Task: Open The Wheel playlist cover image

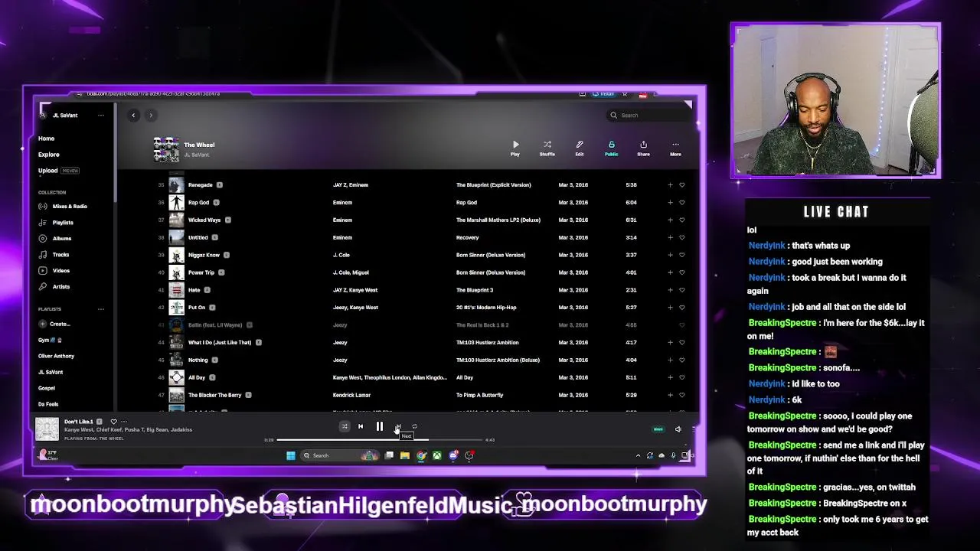Action: [x=166, y=149]
